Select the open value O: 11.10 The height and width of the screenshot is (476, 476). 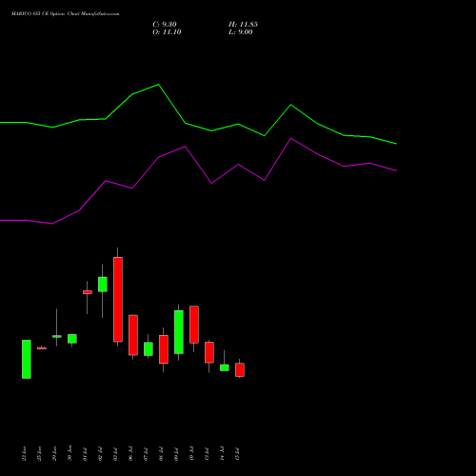tap(167, 32)
